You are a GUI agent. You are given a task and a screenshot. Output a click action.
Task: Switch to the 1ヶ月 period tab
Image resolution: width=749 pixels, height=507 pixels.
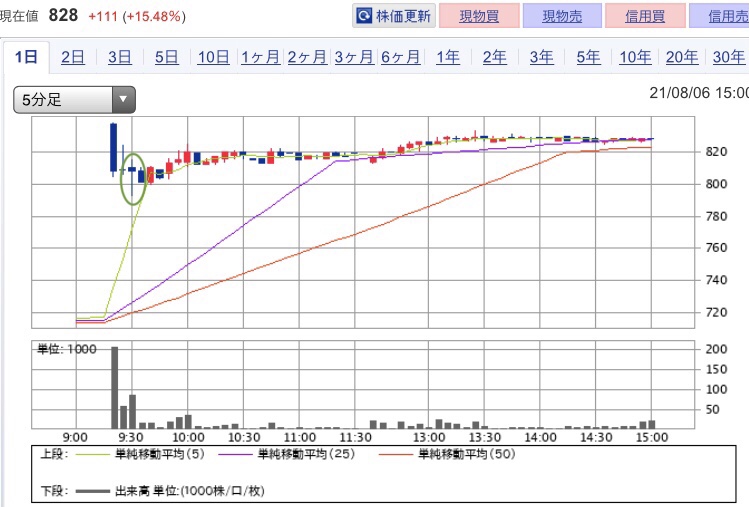pos(260,57)
